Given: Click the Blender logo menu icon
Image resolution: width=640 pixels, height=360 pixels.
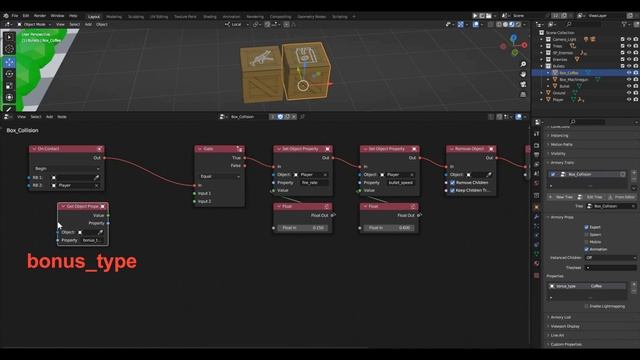Looking at the screenshot, I should (x=6, y=16).
